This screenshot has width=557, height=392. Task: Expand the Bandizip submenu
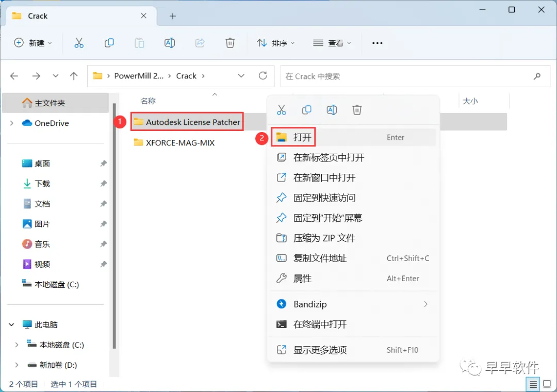(425, 304)
